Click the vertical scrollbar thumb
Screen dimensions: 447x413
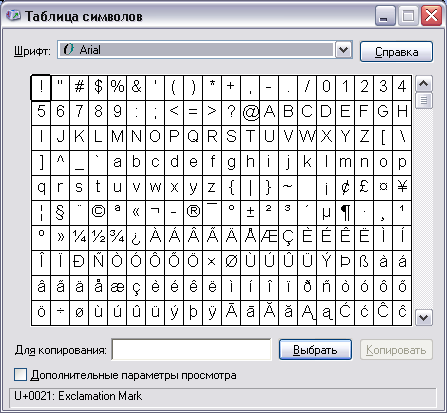424,100
